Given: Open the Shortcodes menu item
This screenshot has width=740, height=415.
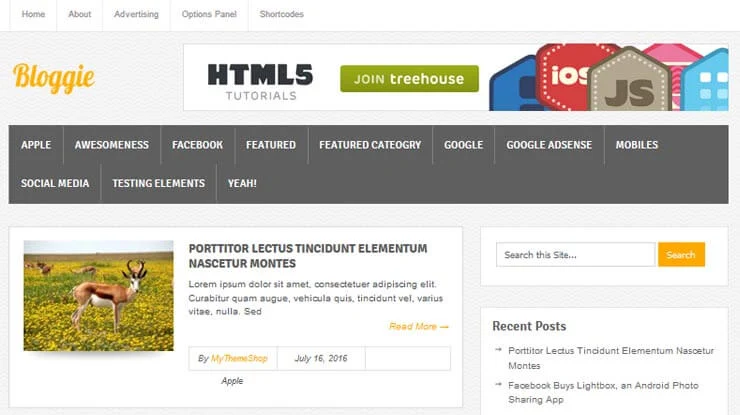Looking at the screenshot, I should pos(281,14).
